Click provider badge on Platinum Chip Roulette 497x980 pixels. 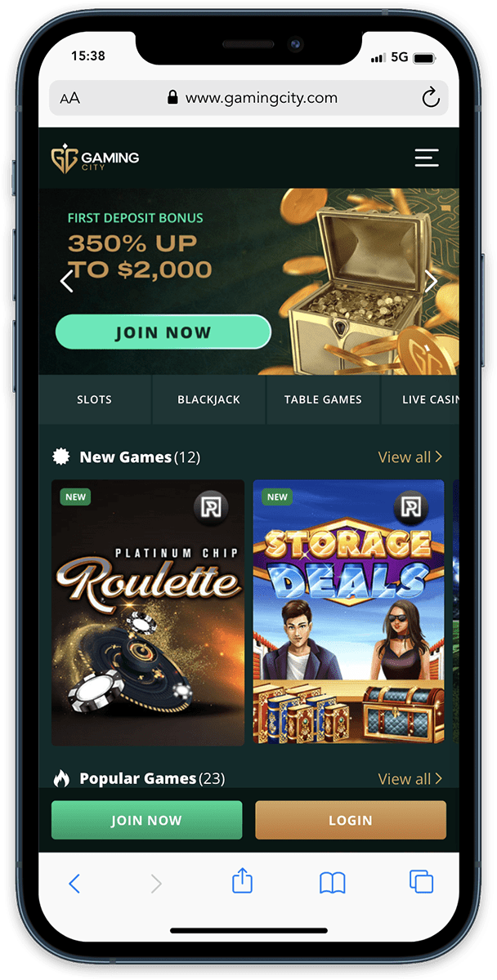point(211,507)
